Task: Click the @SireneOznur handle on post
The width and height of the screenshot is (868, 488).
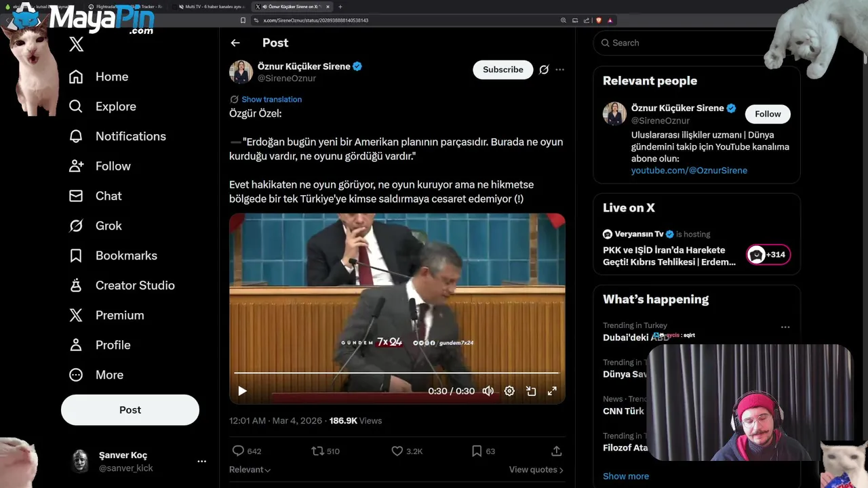Action: click(x=287, y=78)
